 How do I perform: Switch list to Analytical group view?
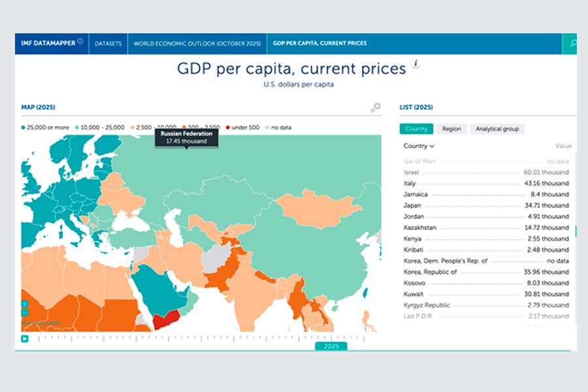(x=497, y=129)
